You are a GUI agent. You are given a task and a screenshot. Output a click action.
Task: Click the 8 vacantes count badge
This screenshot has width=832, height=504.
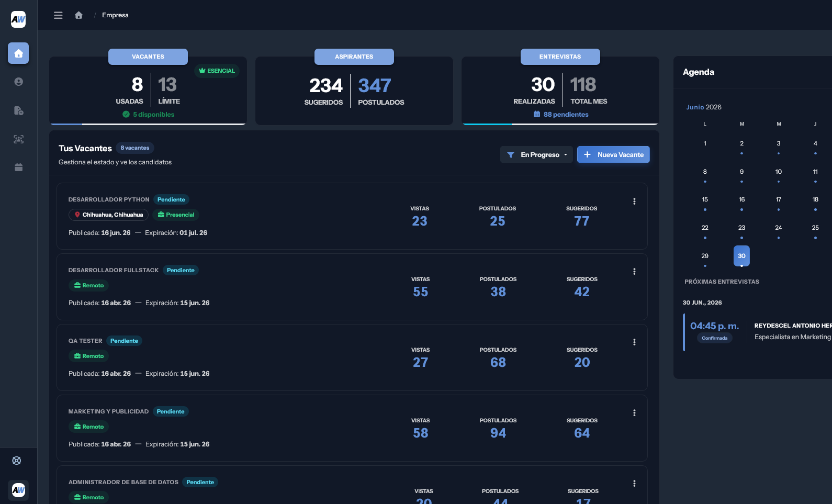135,148
